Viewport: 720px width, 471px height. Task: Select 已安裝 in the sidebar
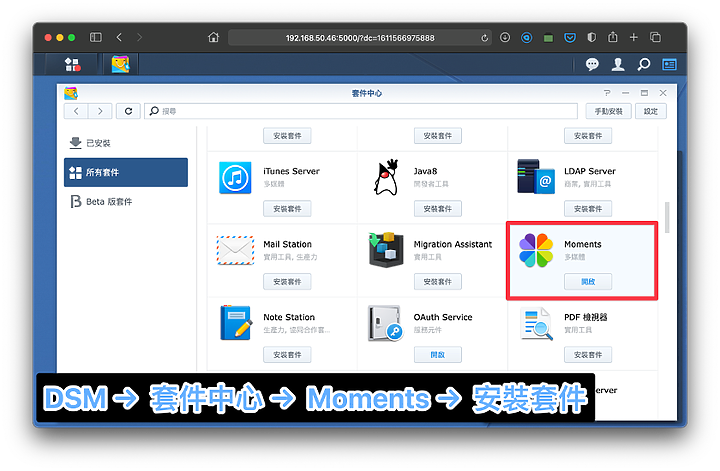click(126, 143)
